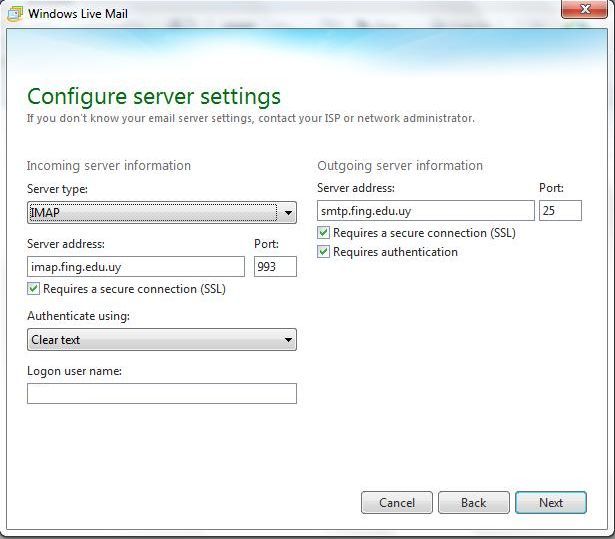The height and width of the screenshot is (539, 615).
Task: Go to previous step with Back button
Action: point(473,503)
